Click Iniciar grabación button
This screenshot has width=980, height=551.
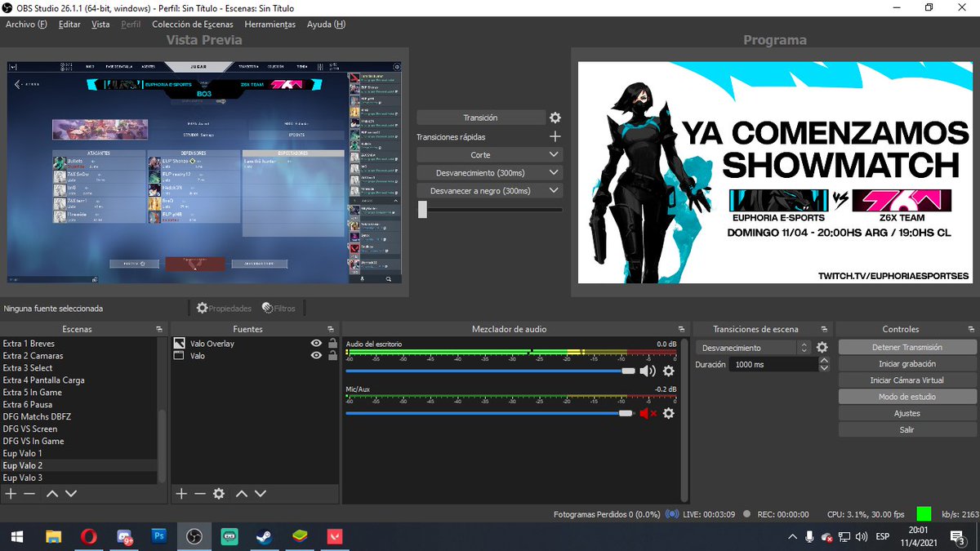(x=906, y=364)
